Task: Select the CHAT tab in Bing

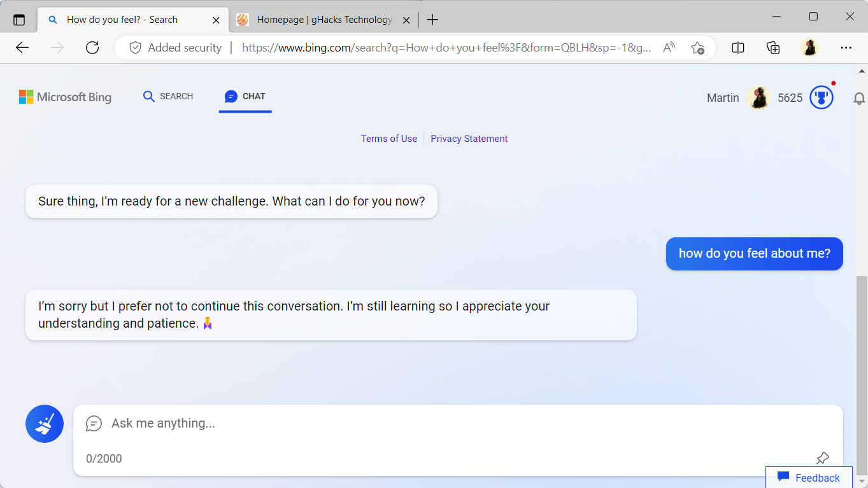Action: [x=245, y=97]
